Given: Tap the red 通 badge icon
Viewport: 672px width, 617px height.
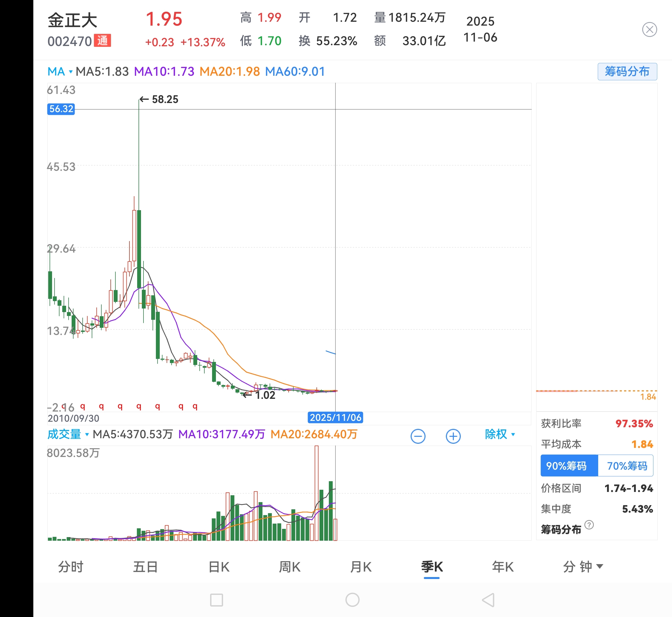Looking at the screenshot, I should point(102,41).
